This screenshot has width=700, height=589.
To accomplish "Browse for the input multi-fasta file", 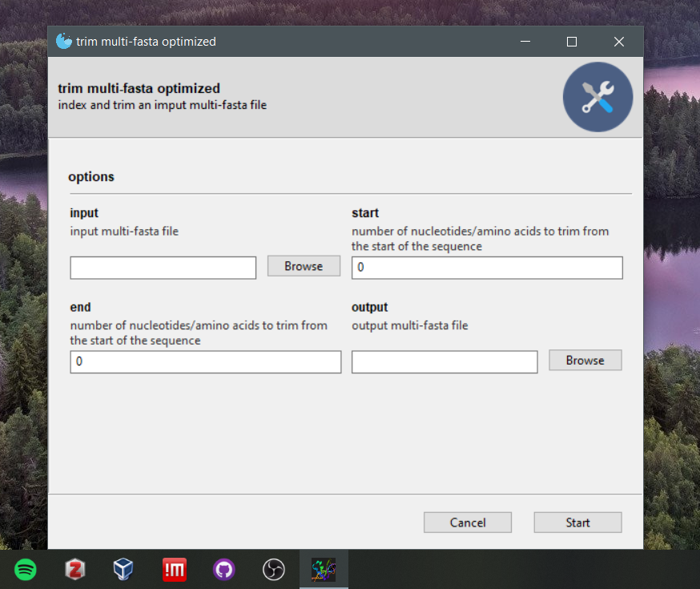I will click(304, 266).
